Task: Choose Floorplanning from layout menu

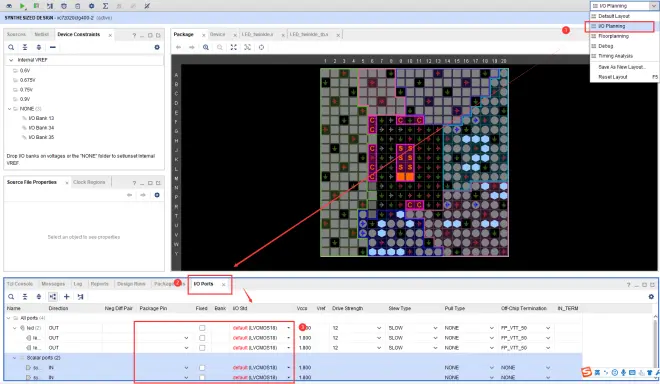Action: coord(613,36)
